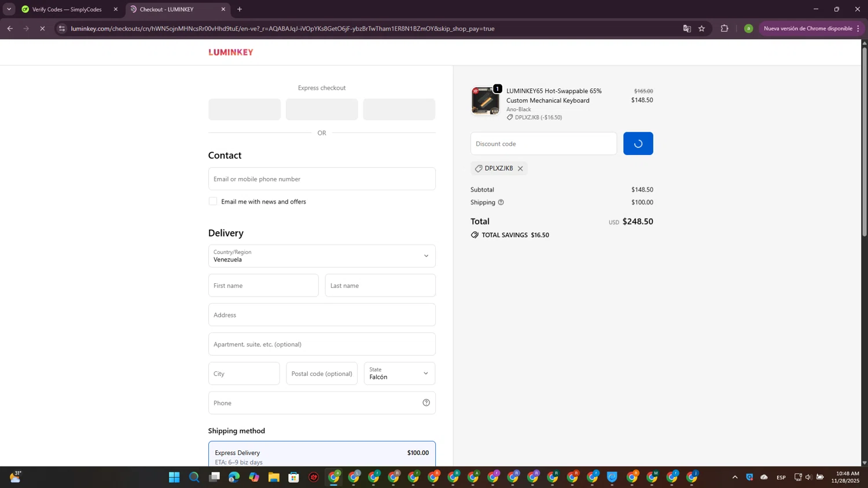This screenshot has width=868, height=488.
Task: Open the Country/Region dropdown
Action: pyautogui.click(x=322, y=256)
